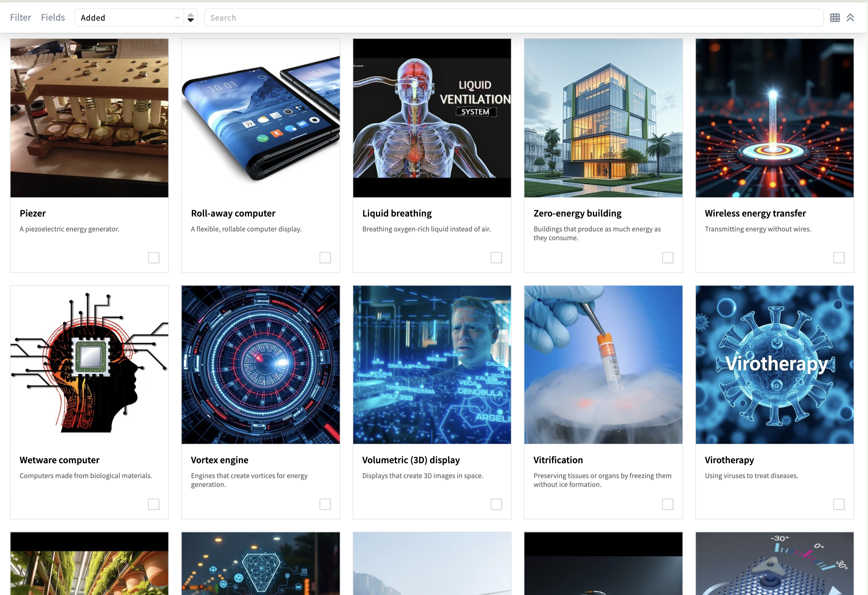Click the Zero-energy building title
The height and width of the screenshot is (595, 868).
(578, 213)
